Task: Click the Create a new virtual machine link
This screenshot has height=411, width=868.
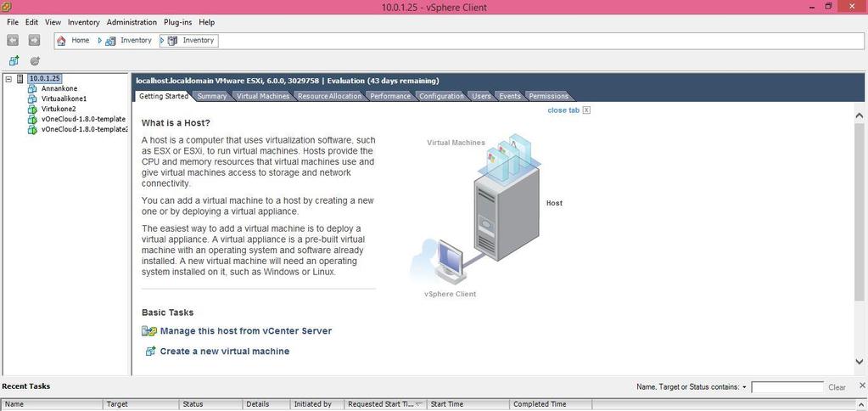Action: click(x=225, y=352)
